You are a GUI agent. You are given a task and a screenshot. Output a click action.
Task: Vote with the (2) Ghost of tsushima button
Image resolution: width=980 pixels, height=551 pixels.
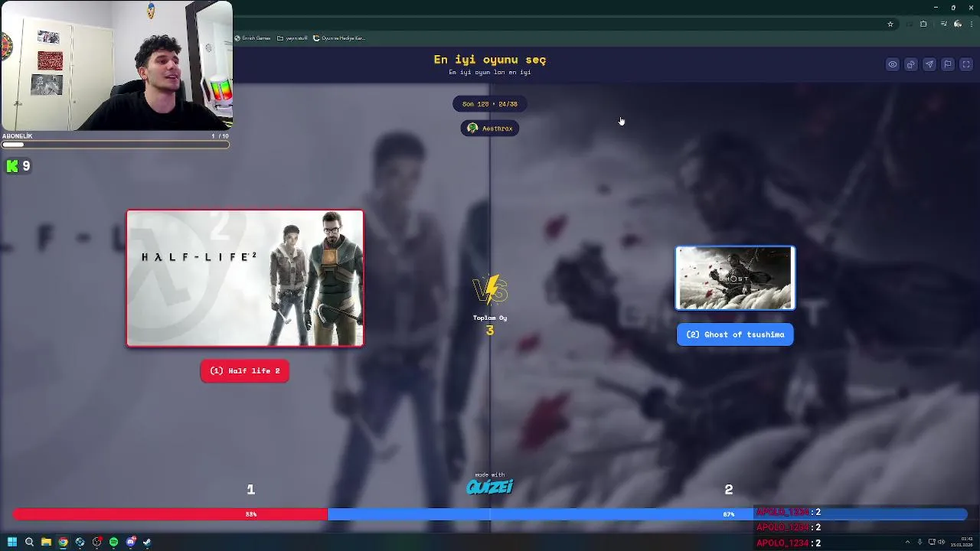click(735, 334)
